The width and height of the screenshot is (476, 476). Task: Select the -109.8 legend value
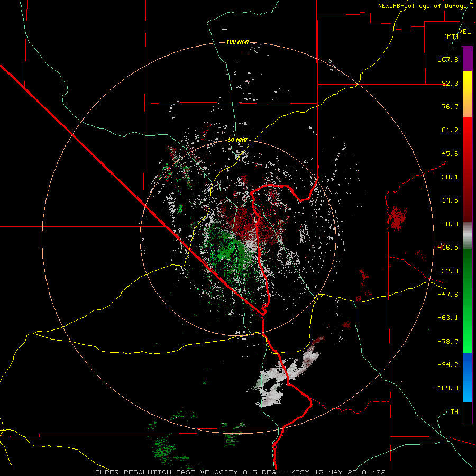point(446,388)
